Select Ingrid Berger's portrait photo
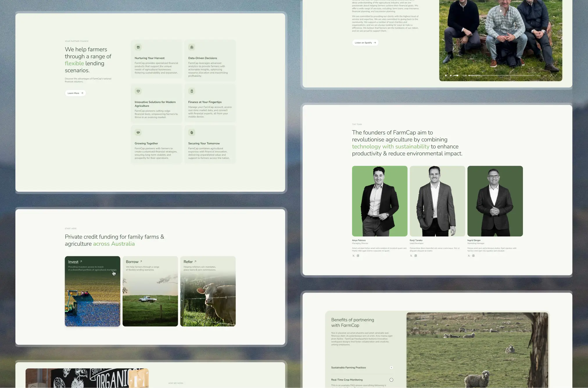 tap(495, 201)
